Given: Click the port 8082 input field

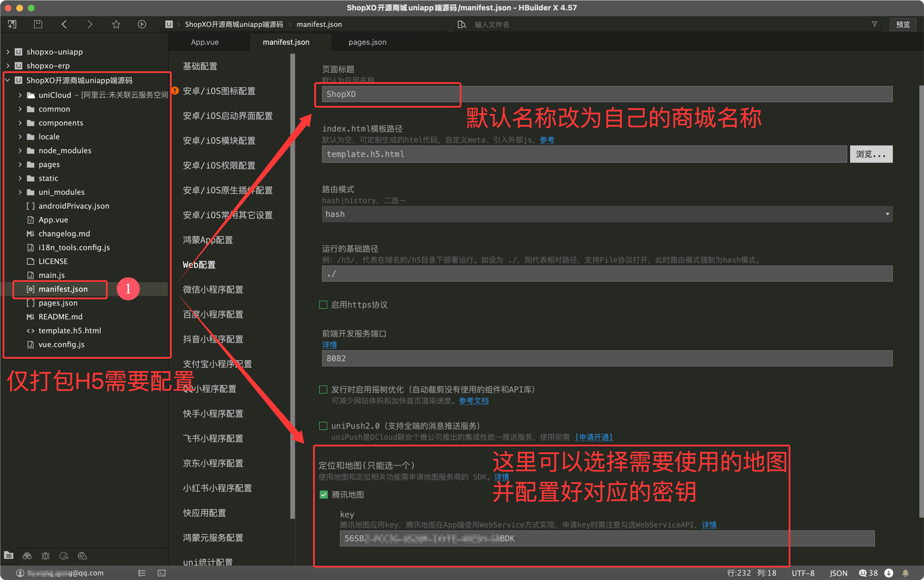Looking at the screenshot, I should point(607,358).
